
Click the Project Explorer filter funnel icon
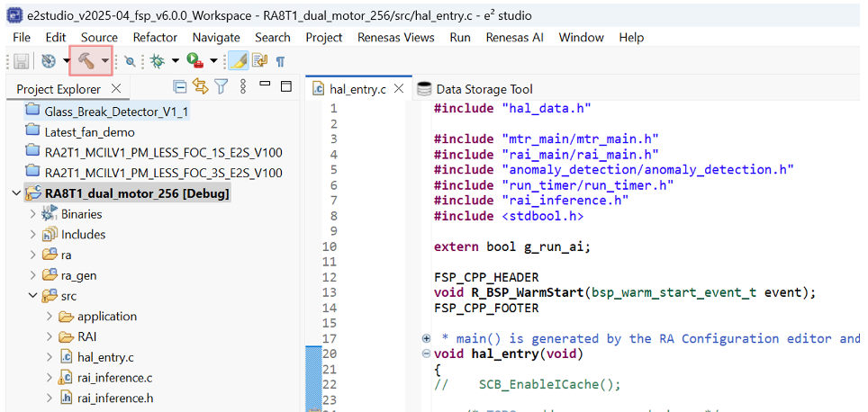(221, 86)
